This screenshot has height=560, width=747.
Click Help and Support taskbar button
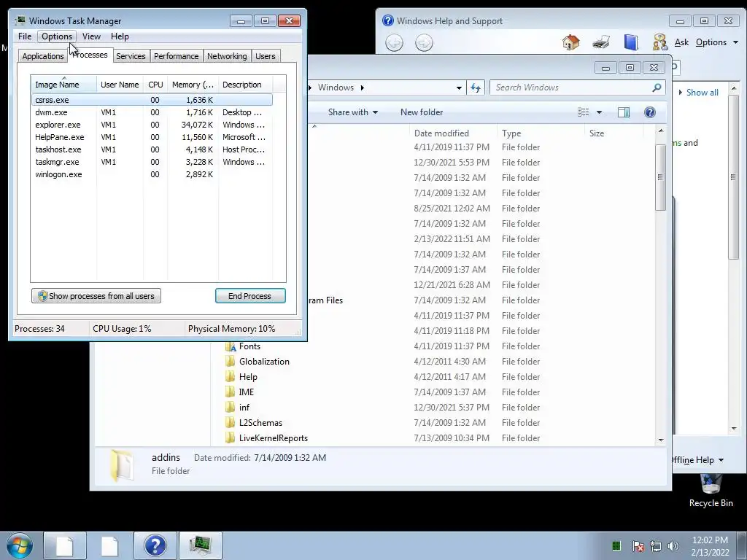coord(155,545)
